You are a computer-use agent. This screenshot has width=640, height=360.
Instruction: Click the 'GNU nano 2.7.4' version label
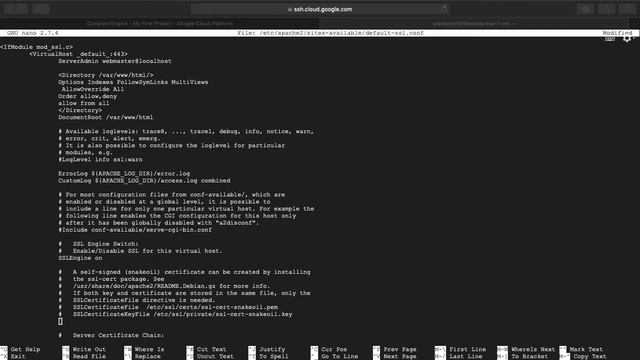point(33,33)
